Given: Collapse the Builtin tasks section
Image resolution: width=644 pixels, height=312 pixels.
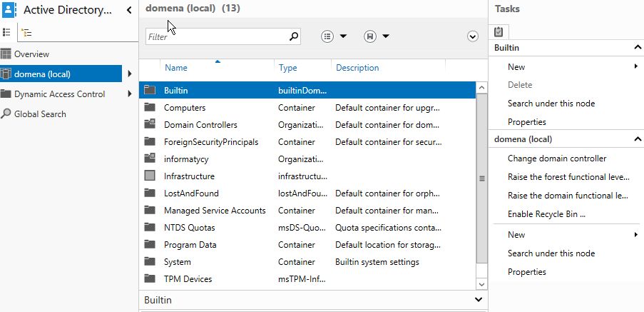Looking at the screenshot, I should point(638,48).
